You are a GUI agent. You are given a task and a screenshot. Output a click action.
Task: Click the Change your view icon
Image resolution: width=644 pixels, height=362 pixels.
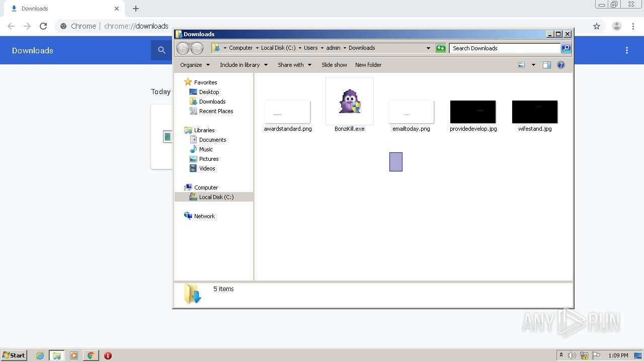coord(521,65)
